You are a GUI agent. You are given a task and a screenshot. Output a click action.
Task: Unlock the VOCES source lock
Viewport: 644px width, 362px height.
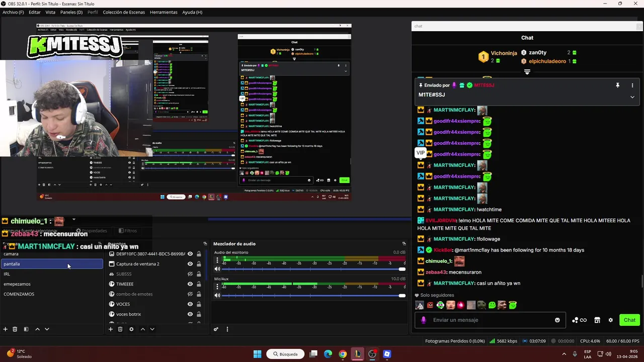[x=199, y=304]
